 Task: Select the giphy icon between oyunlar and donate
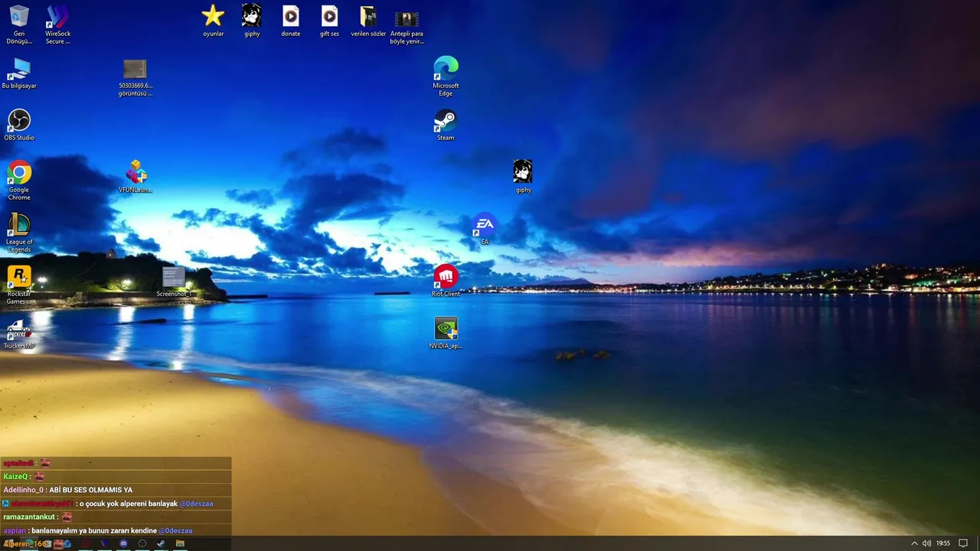[x=252, y=21]
